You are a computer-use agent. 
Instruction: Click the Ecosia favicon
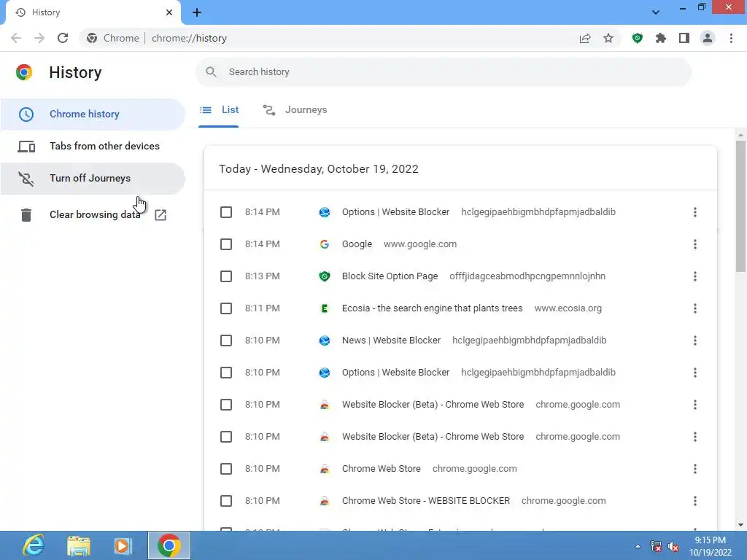tap(325, 308)
